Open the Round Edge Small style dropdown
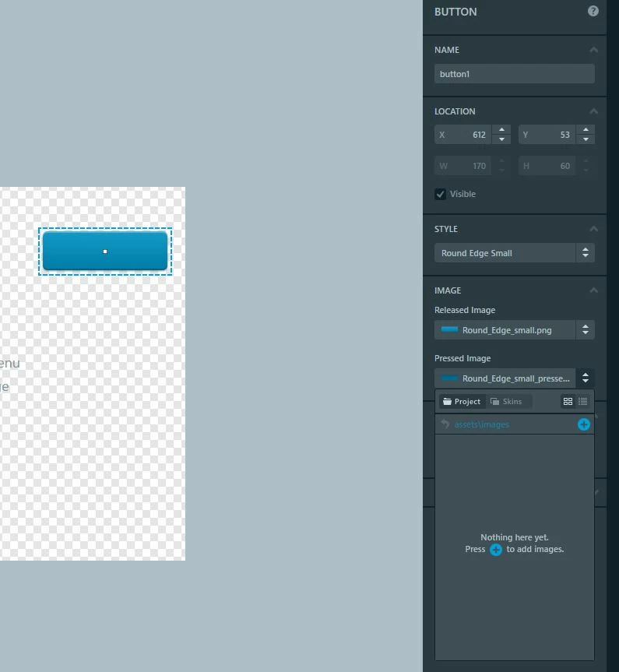The height and width of the screenshot is (672, 619). 515,253
